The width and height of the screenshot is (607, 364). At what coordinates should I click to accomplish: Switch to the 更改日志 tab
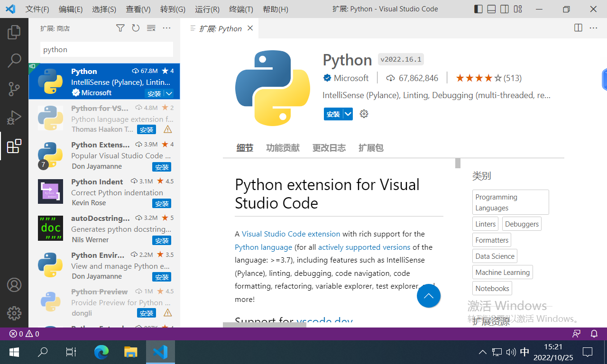click(x=329, y=148)
